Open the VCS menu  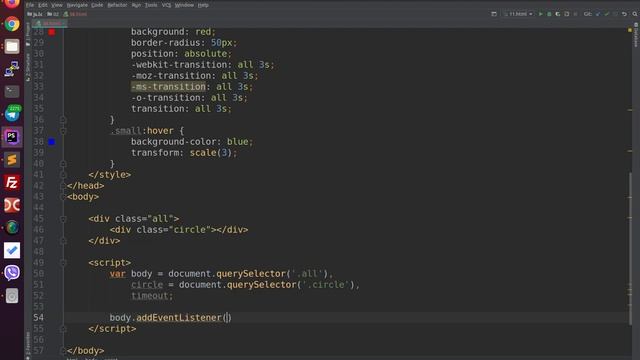point(167,5)
